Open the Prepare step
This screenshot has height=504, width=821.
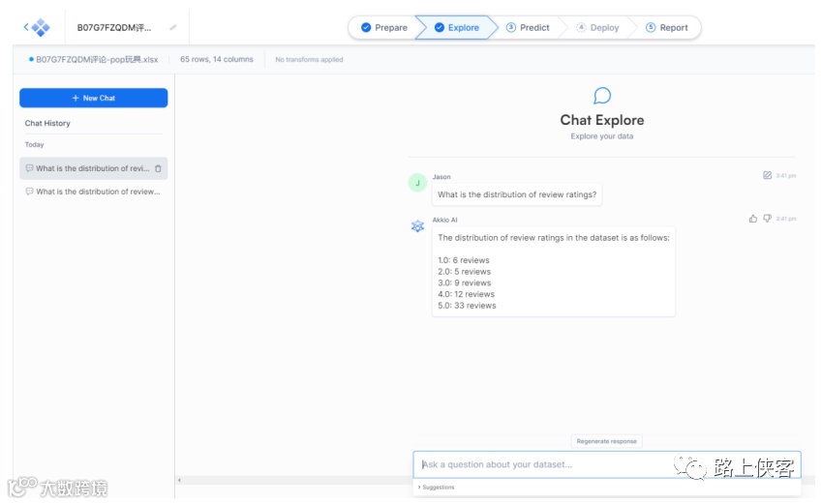coord(384,28)
